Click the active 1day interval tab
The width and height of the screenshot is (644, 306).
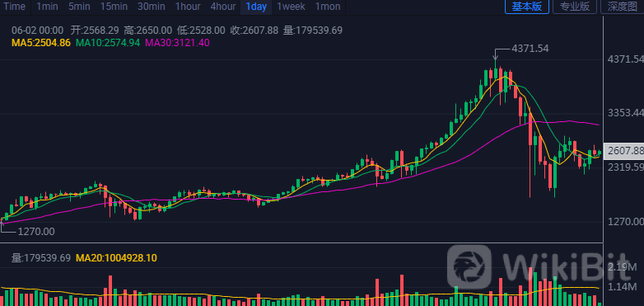256,7
